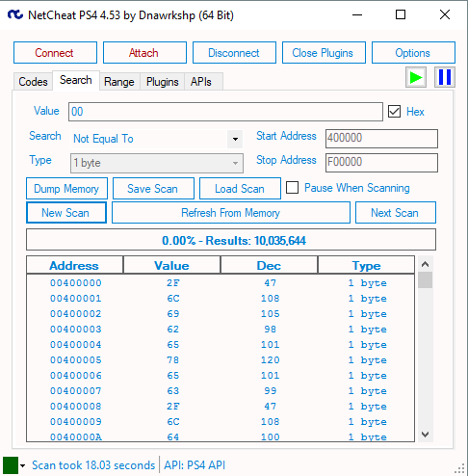Click the Attach button

[144, 53]
